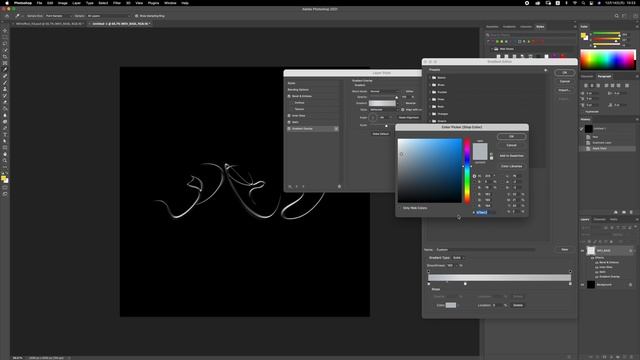This screenshot has height=360, width=640.
Task: Click OK in the Color Picker dialog
Action: [x=511, y=137]
